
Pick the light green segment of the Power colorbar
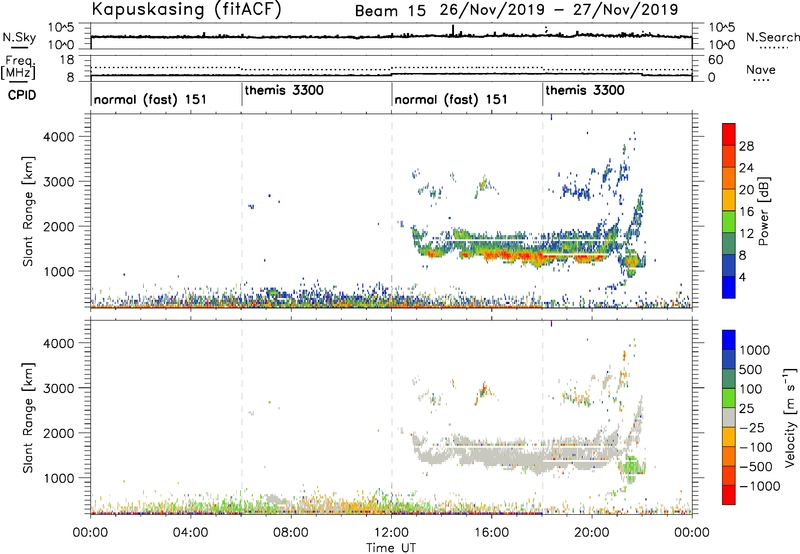[729, 222]
